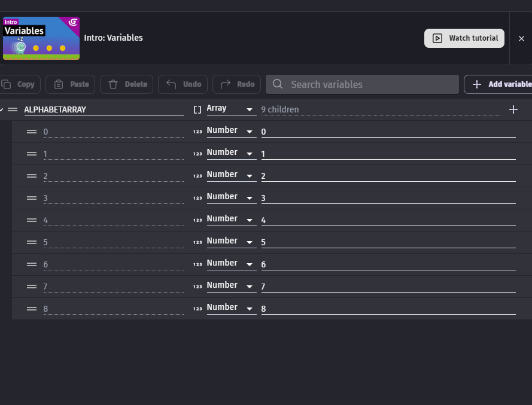This screenshot has width=532, height=405.
Task: Click the Search variables input field
Action: click(359, 84)
